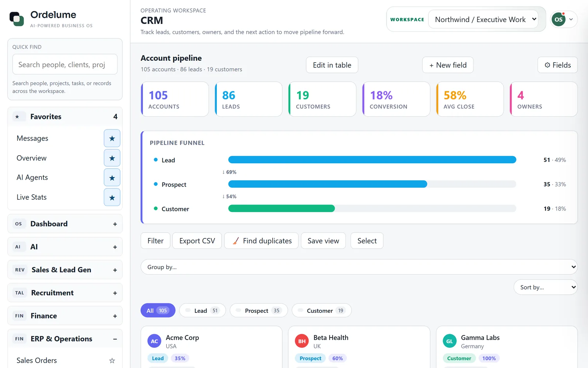Click the 86 Leads stat card
This screenshot has height=368, width=588.
point(248,99)
